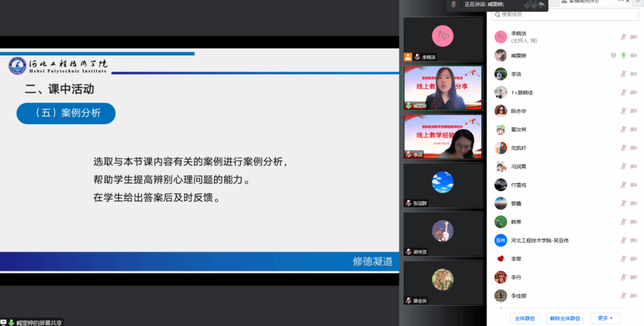Click camera-off icon for 李丹

point(633,278)
